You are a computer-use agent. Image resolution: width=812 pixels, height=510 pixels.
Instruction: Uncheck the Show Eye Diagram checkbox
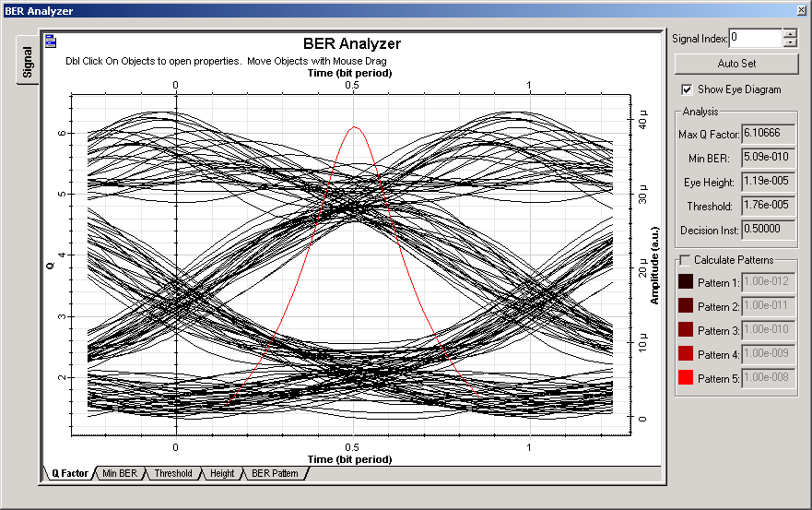pos(687,89)
